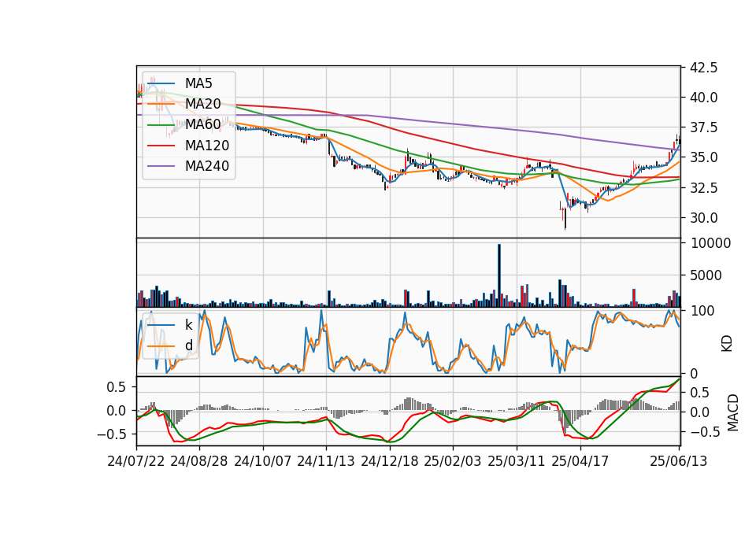Viewport: 756px width, 543px height.
Task: Click the 30.0 price axis label
Action: (x=703, y=218)
